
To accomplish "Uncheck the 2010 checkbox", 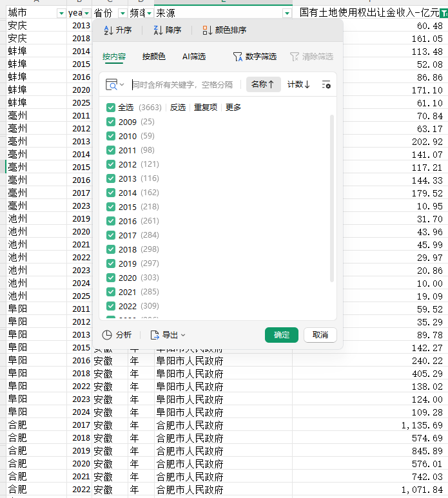I will pos(111,136).
